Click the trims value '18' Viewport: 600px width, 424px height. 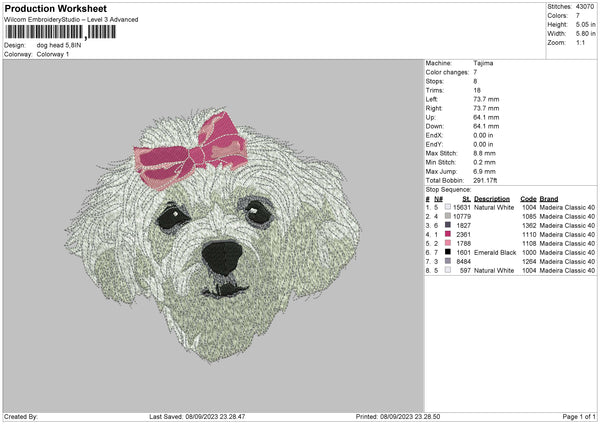tap(477, 90)
